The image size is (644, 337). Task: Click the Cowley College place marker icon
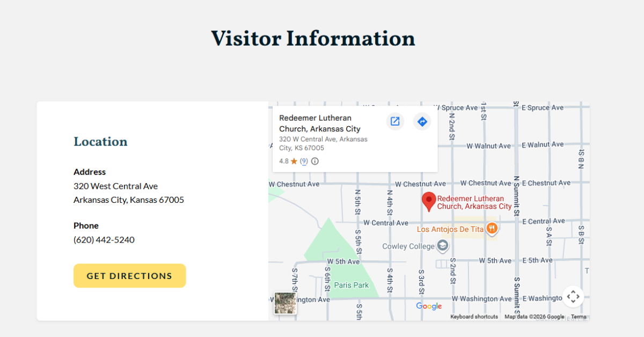coord(442,246)
